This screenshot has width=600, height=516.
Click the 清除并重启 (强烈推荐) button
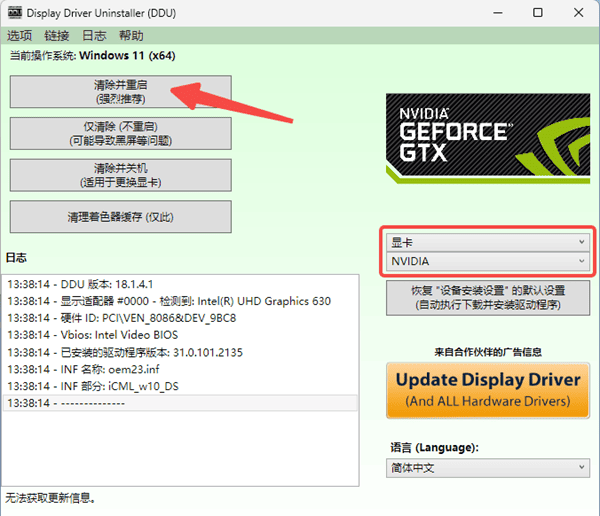click(x=120, y=91)
